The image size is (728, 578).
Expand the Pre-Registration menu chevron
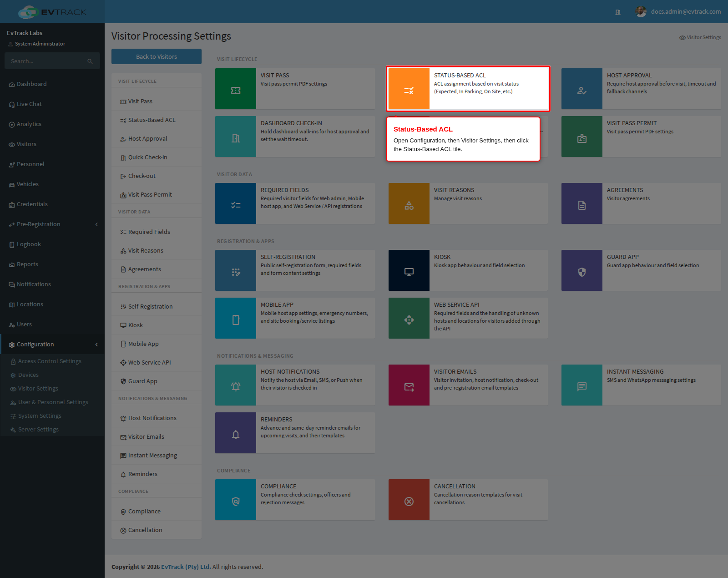[x=96, y=224]
